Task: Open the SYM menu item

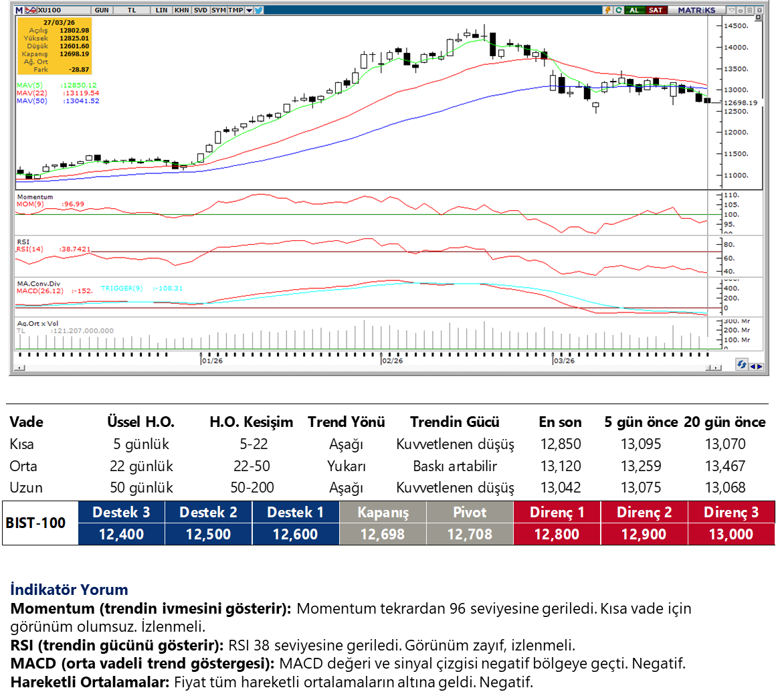Action: tap(218, 10)
